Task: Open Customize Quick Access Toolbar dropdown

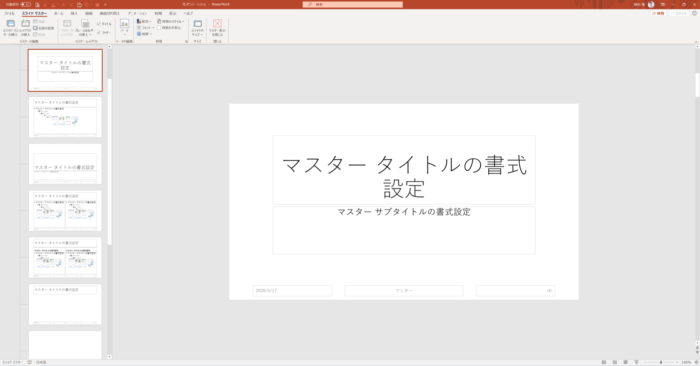Action: tap(105, 4)
